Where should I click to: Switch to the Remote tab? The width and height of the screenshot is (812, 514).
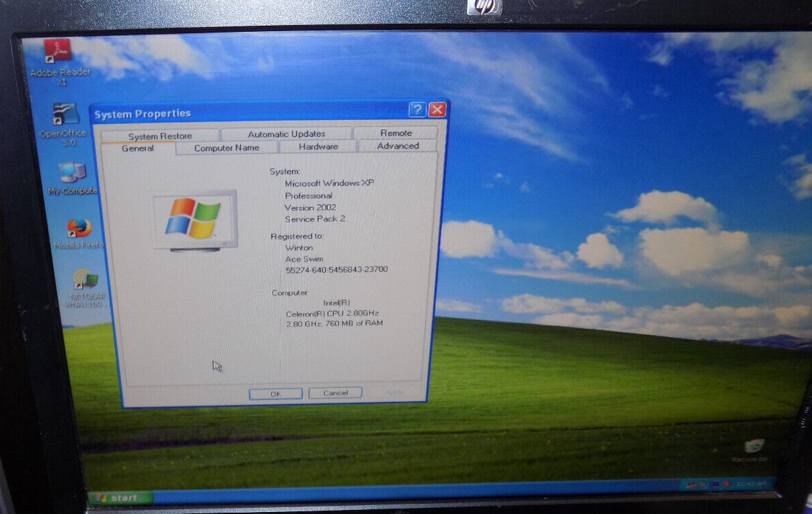396,133
